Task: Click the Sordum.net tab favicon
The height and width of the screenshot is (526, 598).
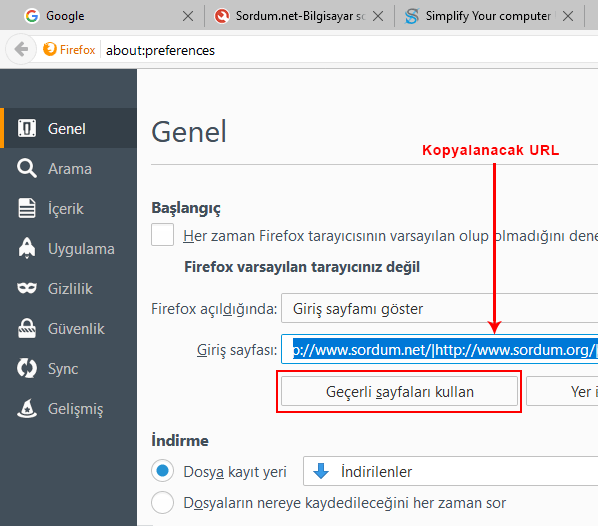Action: click(x=222, y=16)
